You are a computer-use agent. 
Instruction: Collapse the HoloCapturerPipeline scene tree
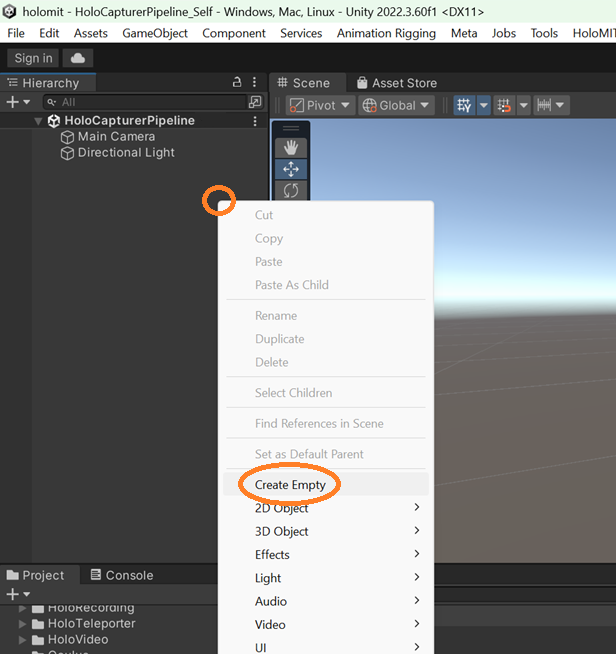click(38, 121)
